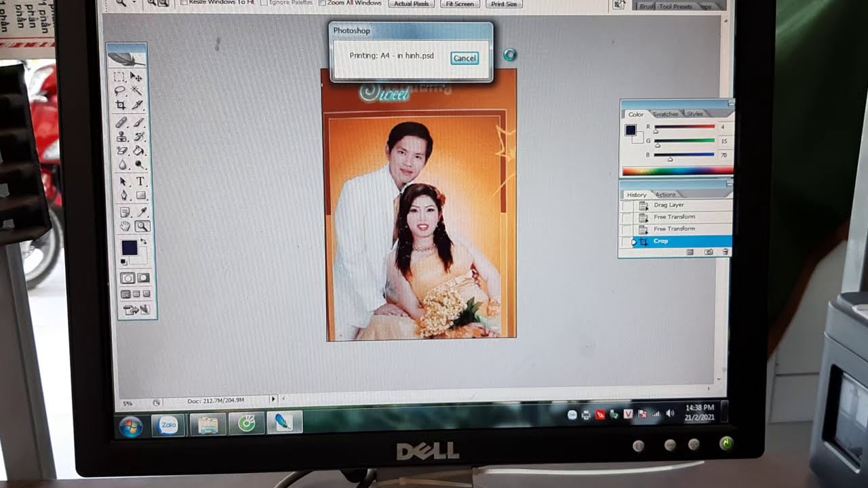This screenshot has height=488, width=868.
Task: Select the Dodge tool
Action: tap(140, 164)
